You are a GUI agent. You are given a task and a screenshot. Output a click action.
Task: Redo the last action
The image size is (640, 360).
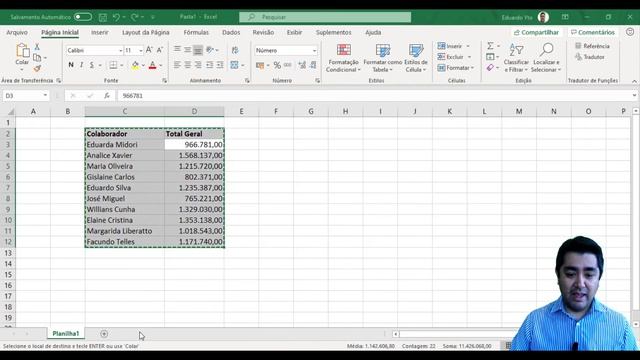(x=135, y=17)
